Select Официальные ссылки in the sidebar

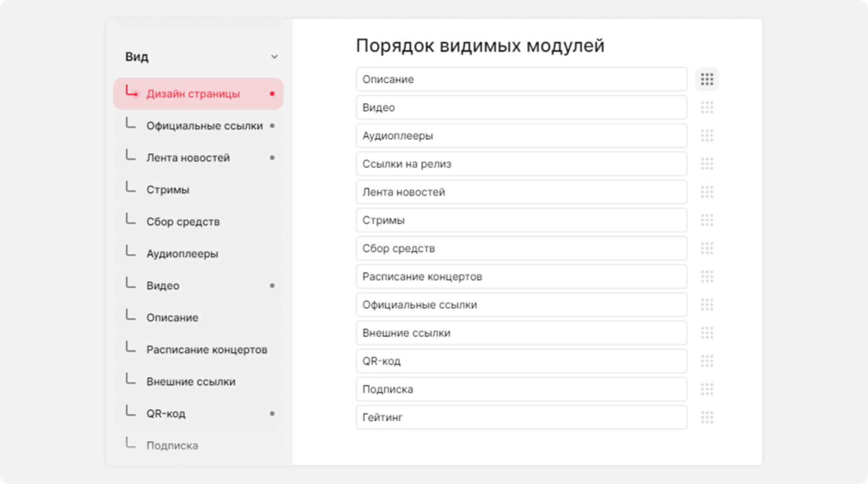204,126
